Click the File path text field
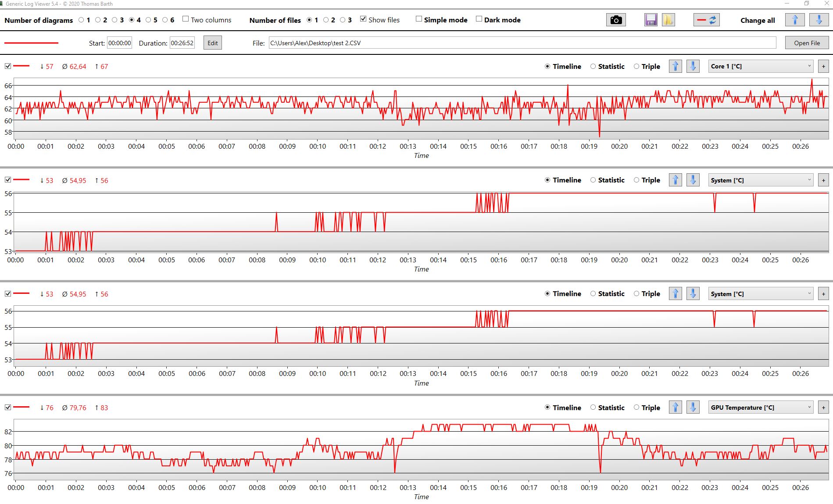833x504 pixels. [x=522, y=43]
